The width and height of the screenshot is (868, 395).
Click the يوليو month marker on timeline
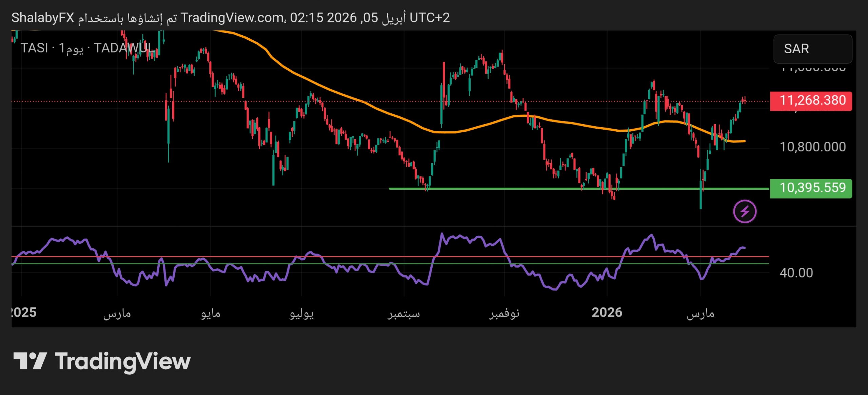pos(301,313)
